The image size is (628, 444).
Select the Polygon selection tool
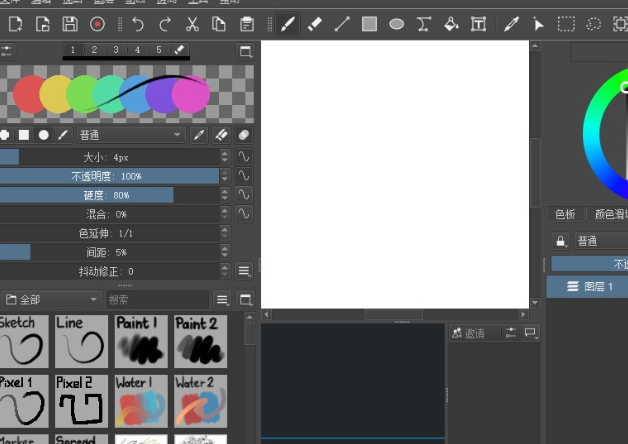coord(593,24)
